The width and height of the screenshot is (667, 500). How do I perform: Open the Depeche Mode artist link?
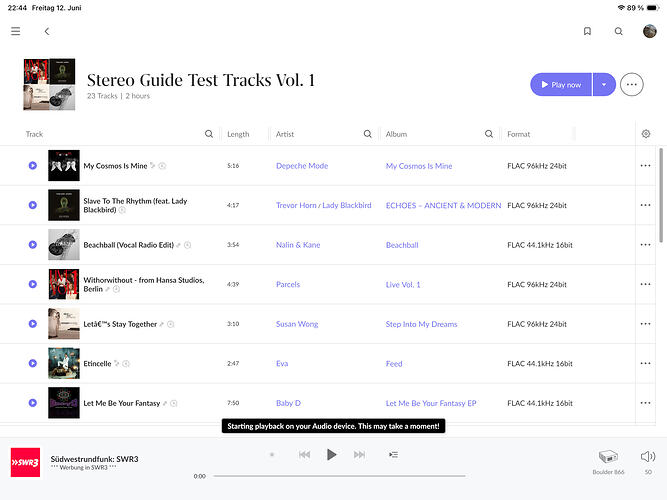point(302,166)
